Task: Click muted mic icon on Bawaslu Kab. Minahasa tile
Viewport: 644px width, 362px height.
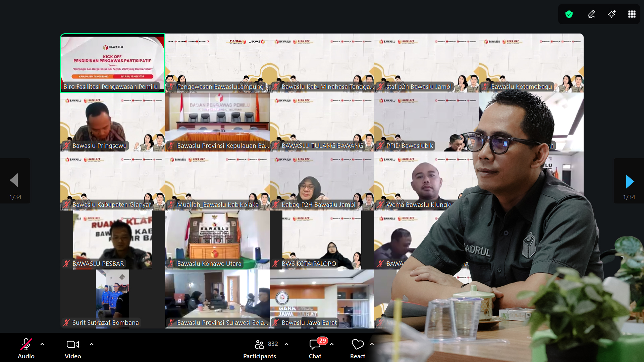Action: pos(276,87)
